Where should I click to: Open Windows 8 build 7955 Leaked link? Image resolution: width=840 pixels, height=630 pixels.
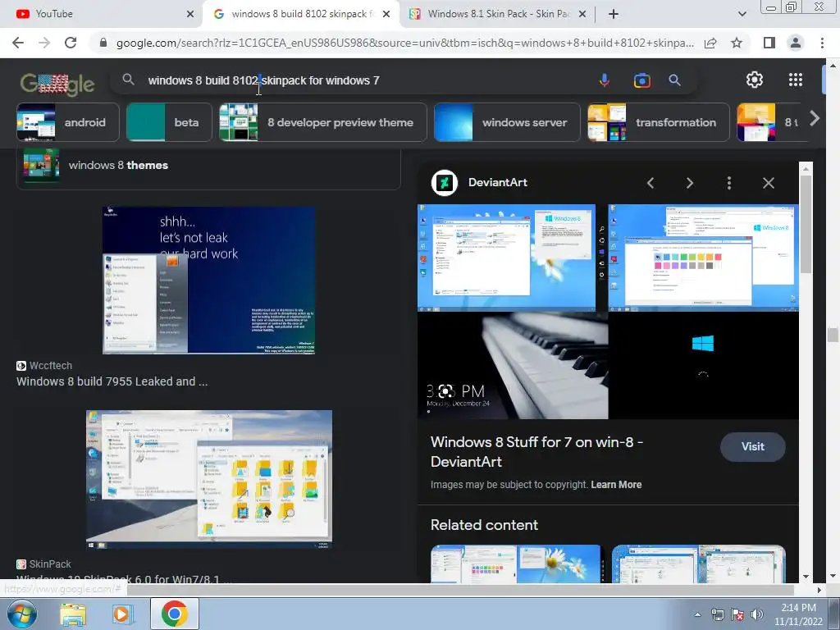[x=112, y=381]
